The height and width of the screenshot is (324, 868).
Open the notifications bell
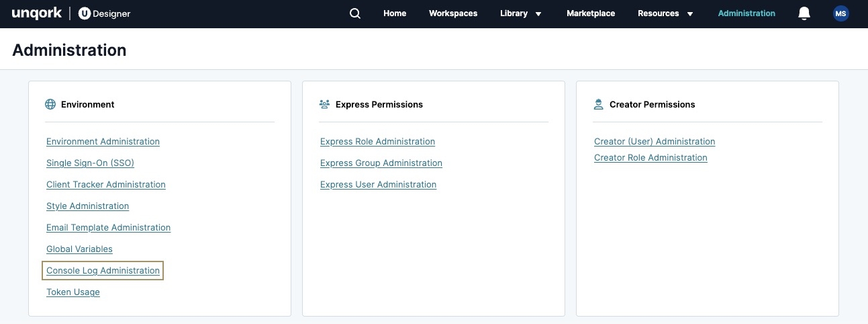click(x=804, y=13)
